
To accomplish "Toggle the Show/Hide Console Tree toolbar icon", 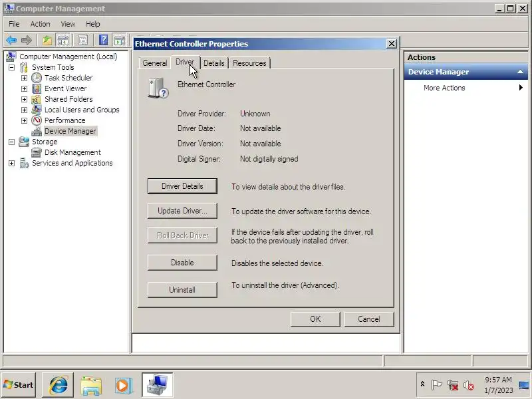I will (x=63, y=41).
